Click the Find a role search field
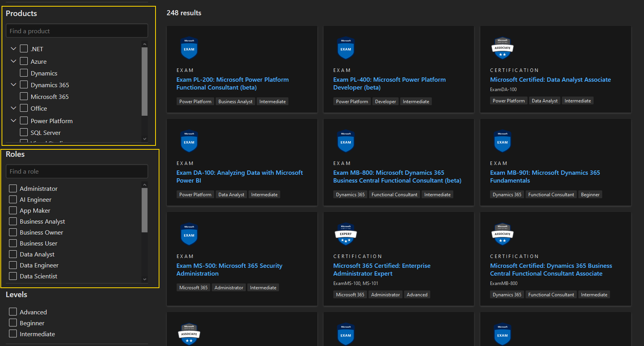644x346 pixels. click(77, 171)
